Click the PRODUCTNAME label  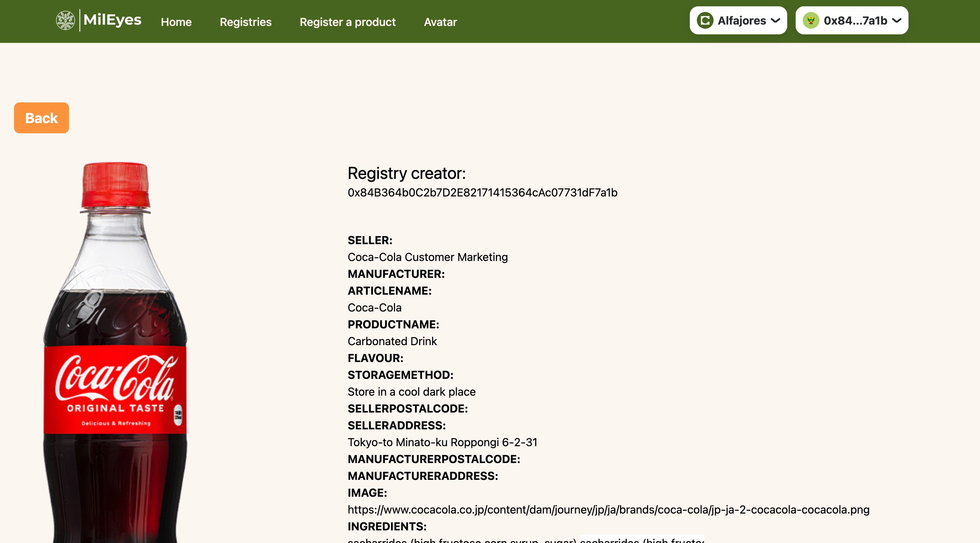click(393, 324)
